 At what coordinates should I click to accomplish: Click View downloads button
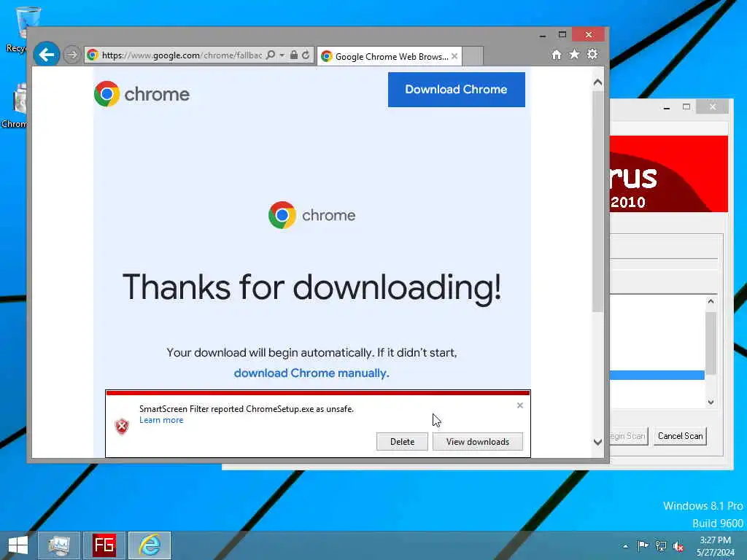click(477, 441)
